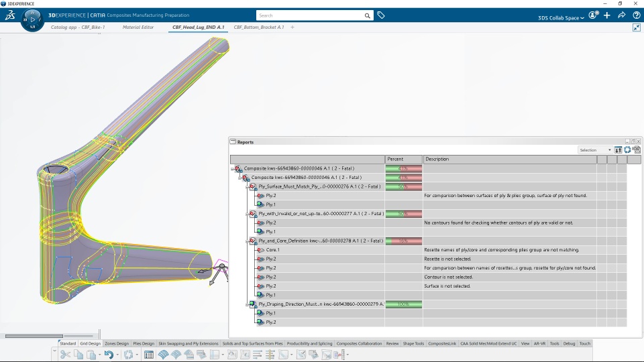This screenshot has width=644, height=362.
Task: Click the second grid surface icon
Action: [x=176, y=355]
